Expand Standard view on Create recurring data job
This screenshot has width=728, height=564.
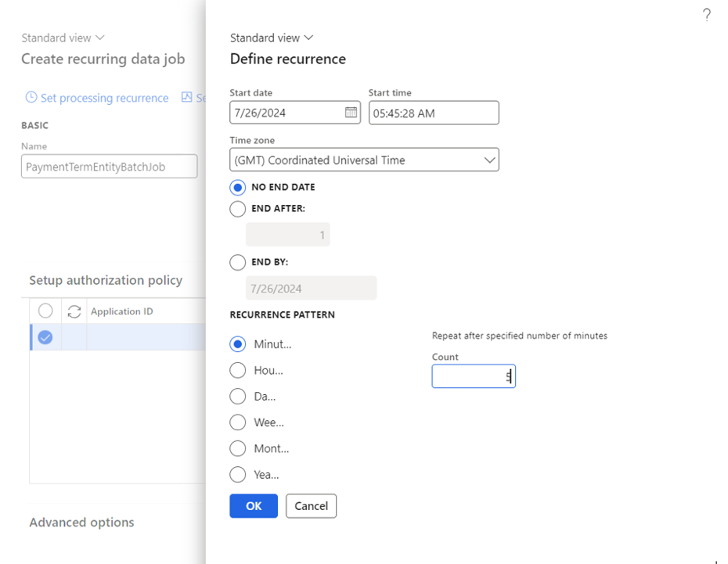[63, 38]
